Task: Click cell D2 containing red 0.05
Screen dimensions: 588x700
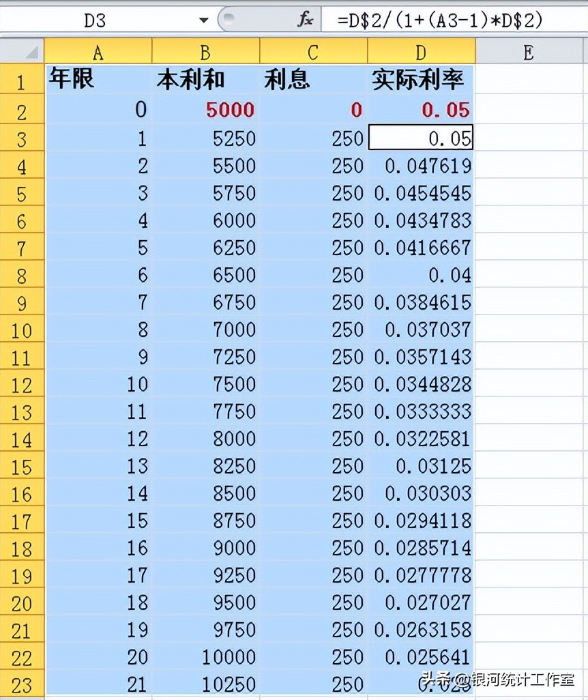Action: click(x=421, y=109)
